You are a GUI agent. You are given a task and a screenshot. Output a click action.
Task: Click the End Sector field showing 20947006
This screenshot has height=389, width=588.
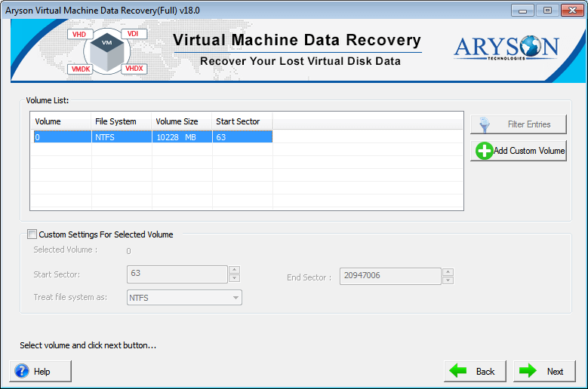[390, 276]
